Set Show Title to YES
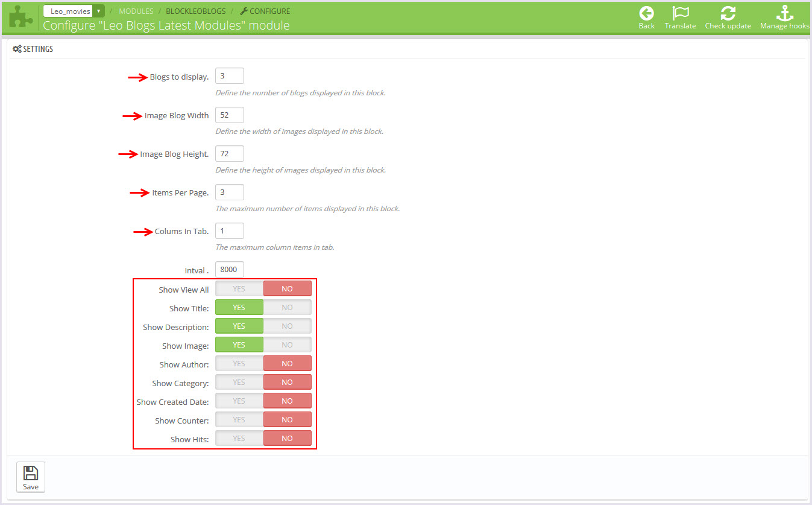Viewport: 812px width, 505px height. (x=239, y=307)
